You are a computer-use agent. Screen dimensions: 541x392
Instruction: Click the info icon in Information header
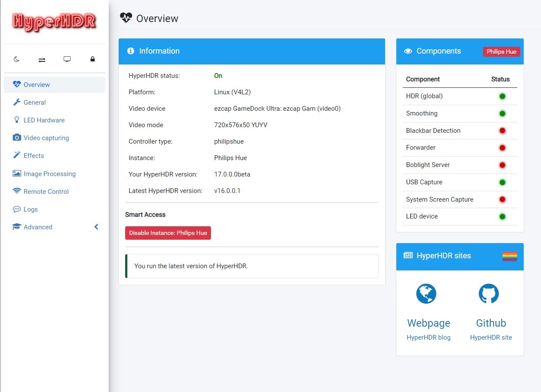click(130, 51)
